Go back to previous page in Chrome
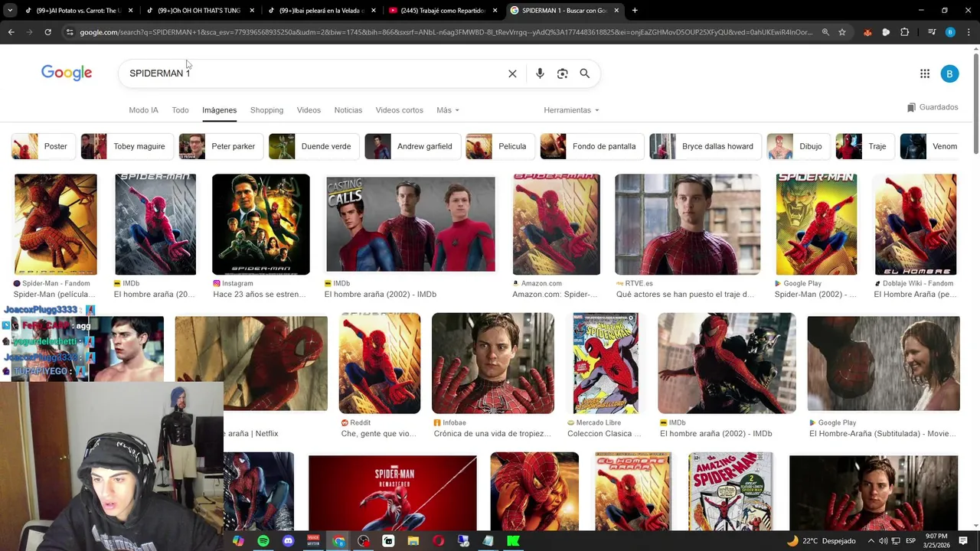The height and width of the screenshot is (551, 980). [11, 32]
